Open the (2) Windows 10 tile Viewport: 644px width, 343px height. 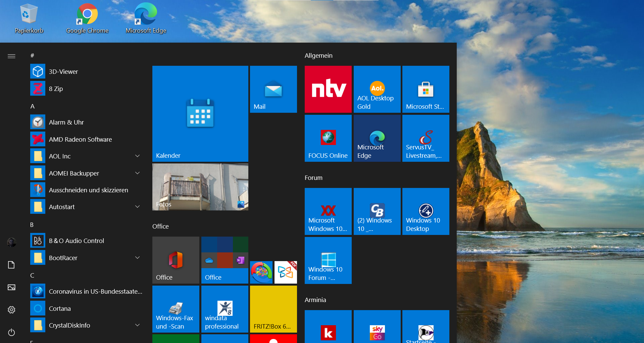(377, 211)
